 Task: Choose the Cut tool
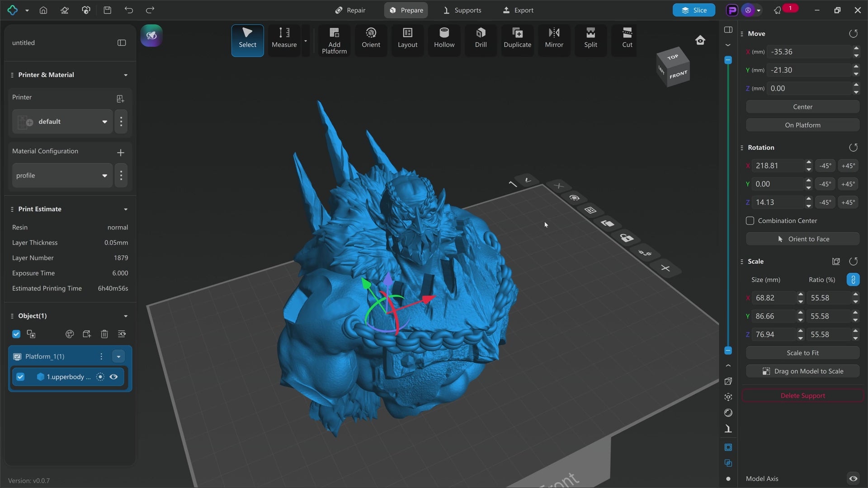click(627, 38)
